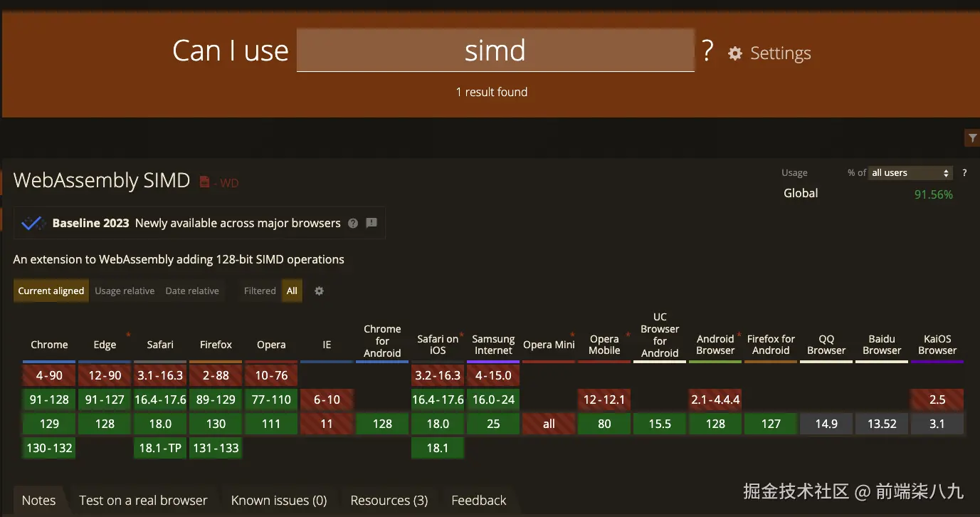Click Baidu Browser 13.52 cell
Image resolution: width=980 pixels, height=517 pixels.
point(882,424)
